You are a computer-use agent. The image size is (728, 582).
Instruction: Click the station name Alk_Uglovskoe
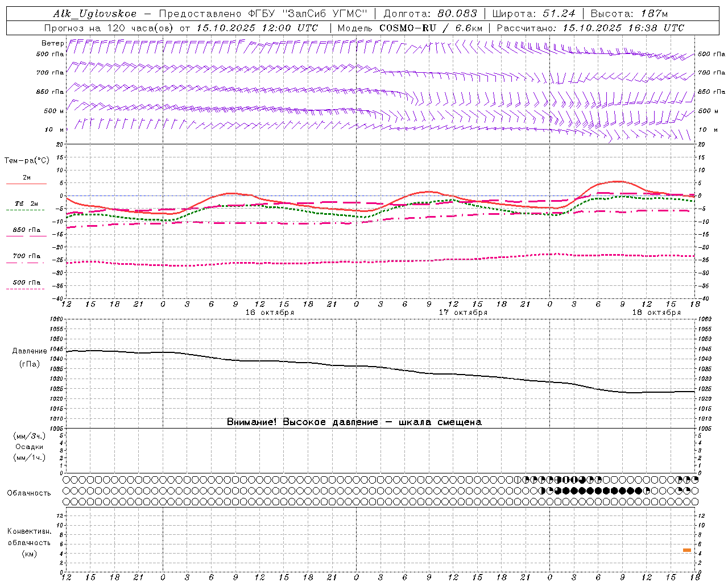[95, 14]
